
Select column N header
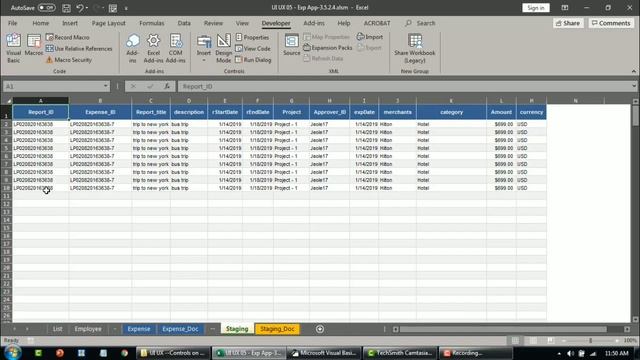(x=576, y=100)
